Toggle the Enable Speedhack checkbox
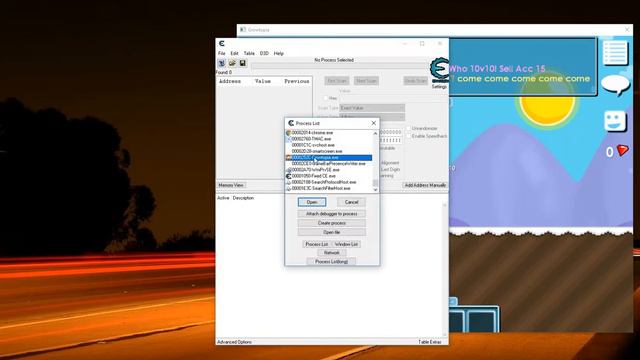640x360 pixels. pos(409,136)
